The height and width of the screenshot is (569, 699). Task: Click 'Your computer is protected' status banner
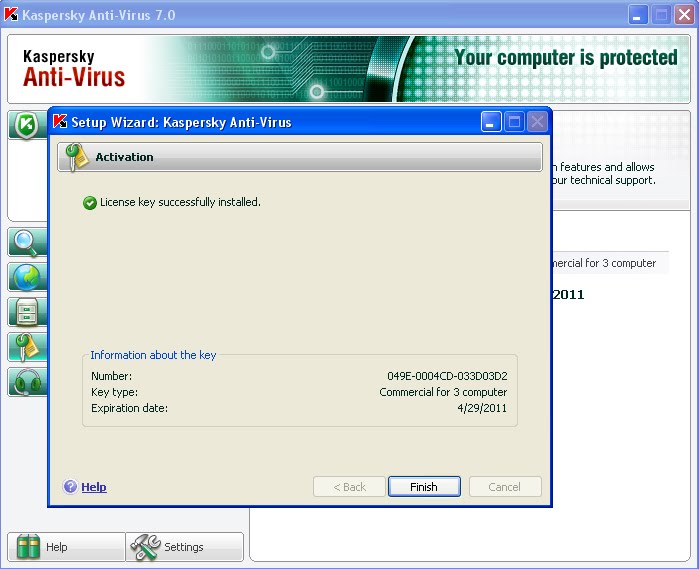click(566, 58)
